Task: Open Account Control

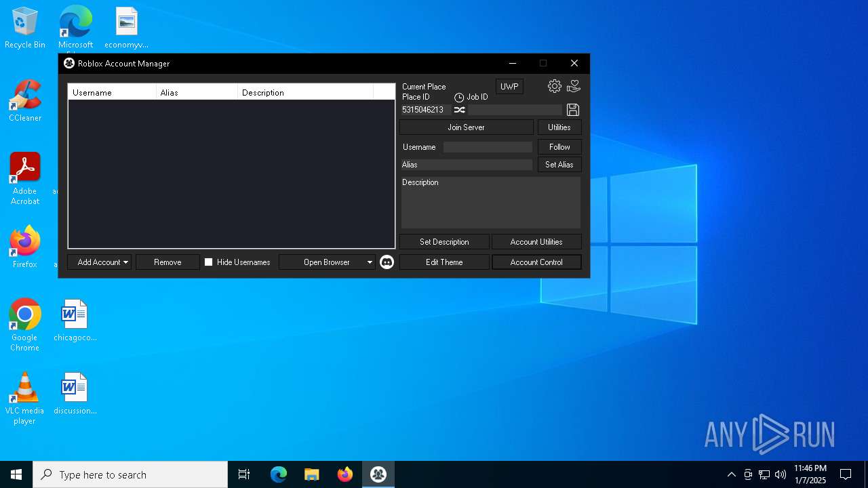Action: tap(536, 262)
